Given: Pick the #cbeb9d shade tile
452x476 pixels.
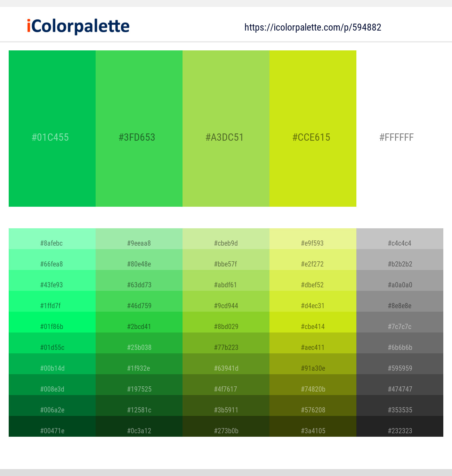Looking at the screenshot, I should click(226, 243).
